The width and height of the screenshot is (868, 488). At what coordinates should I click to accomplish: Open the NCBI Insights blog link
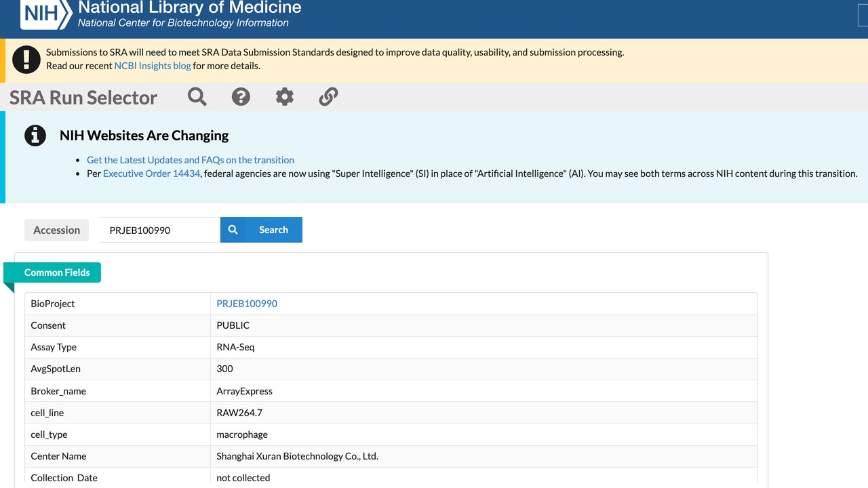[153, 66]
